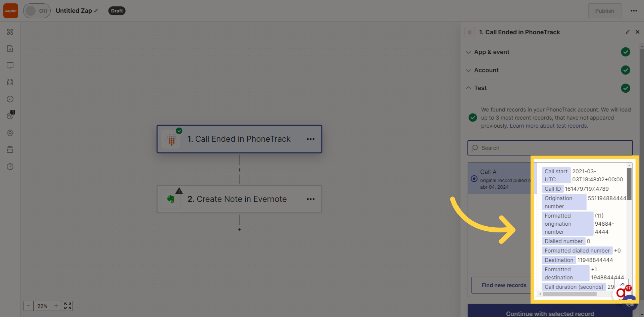Open the Zap file sidebar icon

point(10,49)
